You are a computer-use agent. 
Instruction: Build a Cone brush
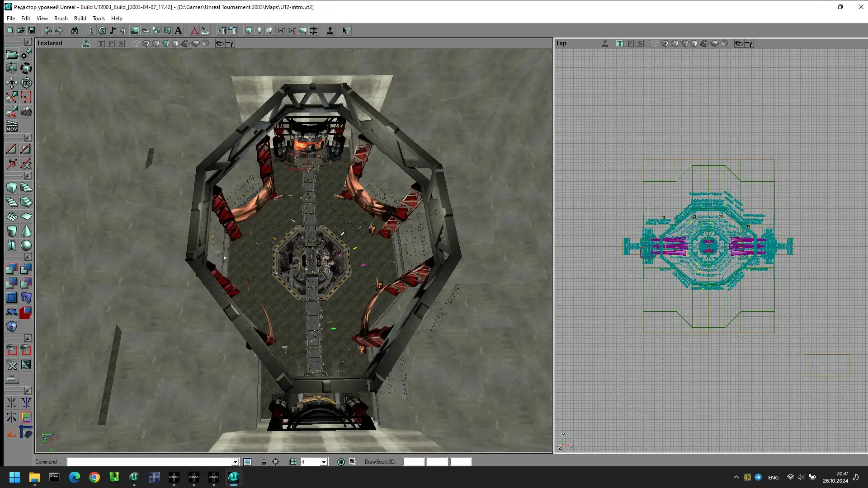[26, 231]
